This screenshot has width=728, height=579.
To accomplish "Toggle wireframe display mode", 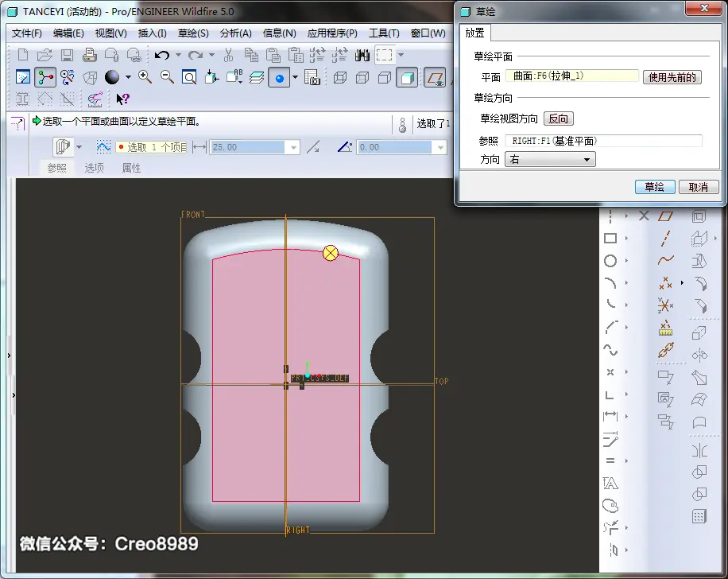I will pos(340,78).
